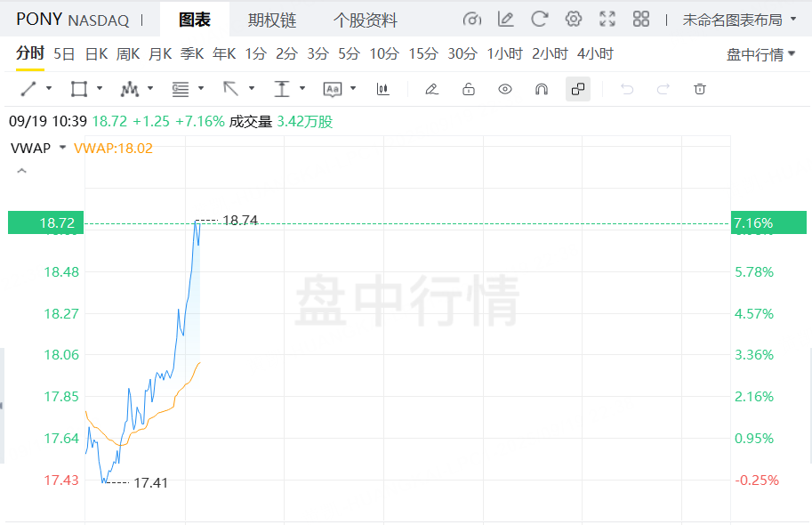Open the 盘中行情 session dropdown
The width and height of the screenshot is (812, 525).
pyautogui.click(x=760, y=54)
